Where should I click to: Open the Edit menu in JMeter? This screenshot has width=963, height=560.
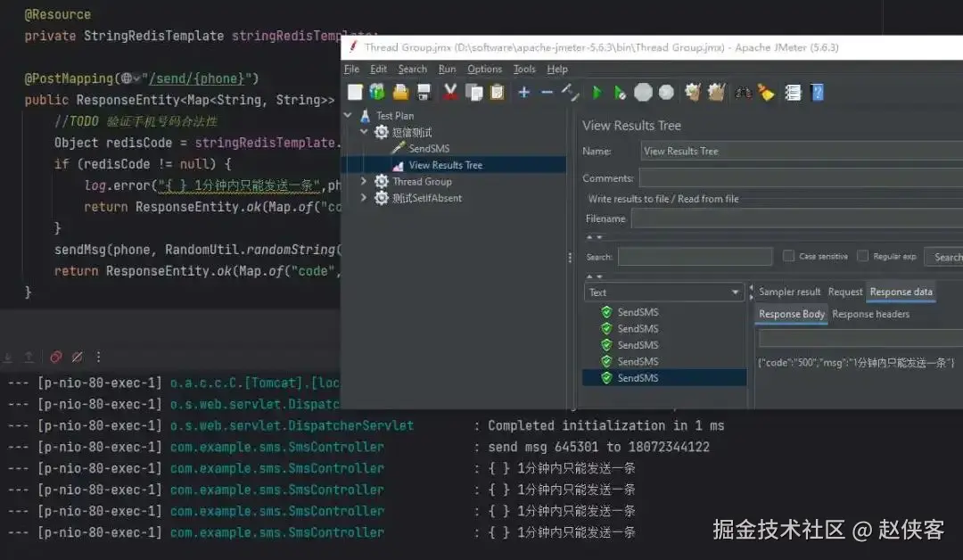point(378,69)
